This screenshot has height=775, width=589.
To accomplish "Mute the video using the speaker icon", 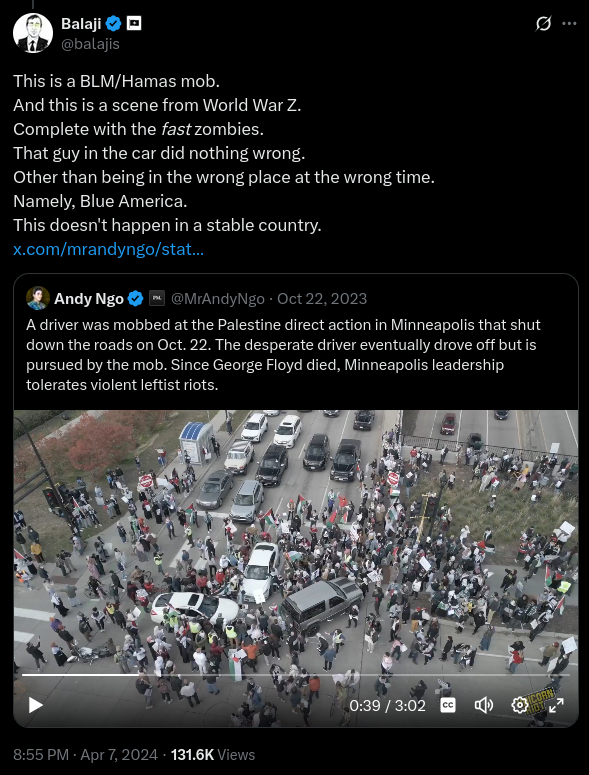I will [x=483, y=705].
